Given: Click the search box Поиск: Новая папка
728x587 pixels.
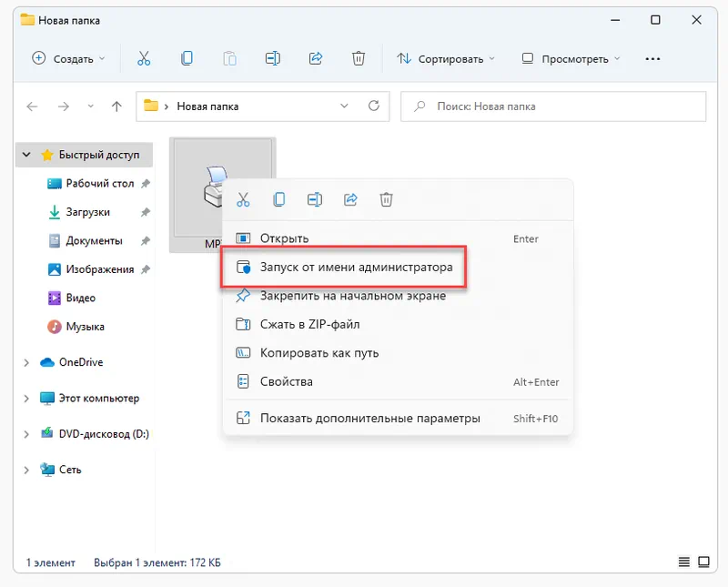Looking at the screenshot, I should [553, 106].
